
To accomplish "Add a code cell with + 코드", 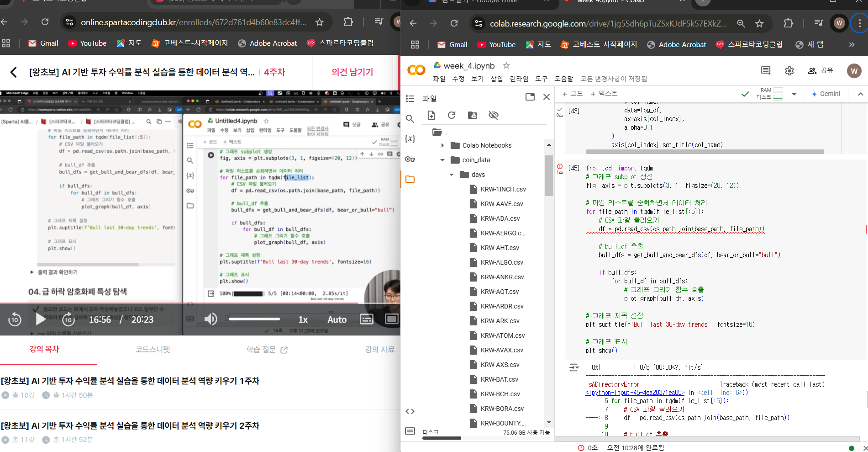I will tap(572, 93).
